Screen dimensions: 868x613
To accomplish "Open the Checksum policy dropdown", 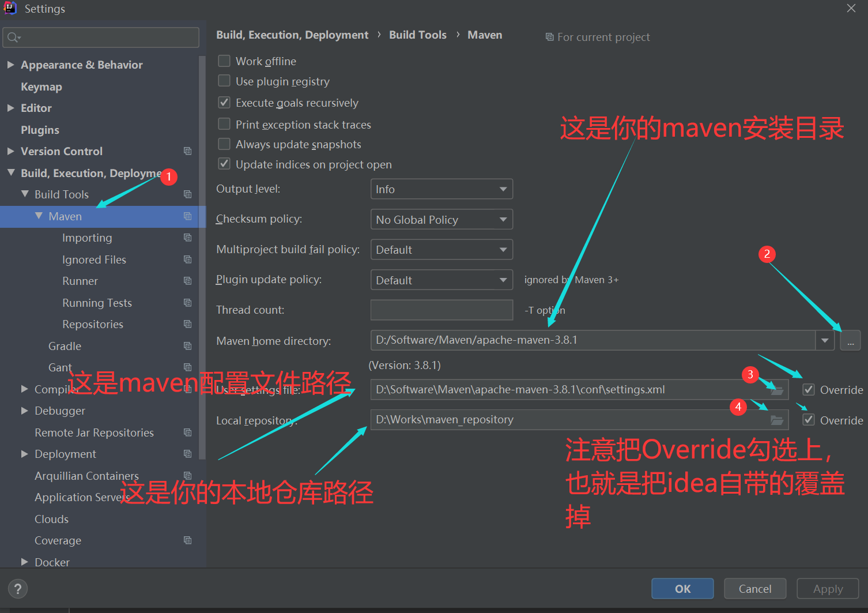I will [x=441, y=219].
